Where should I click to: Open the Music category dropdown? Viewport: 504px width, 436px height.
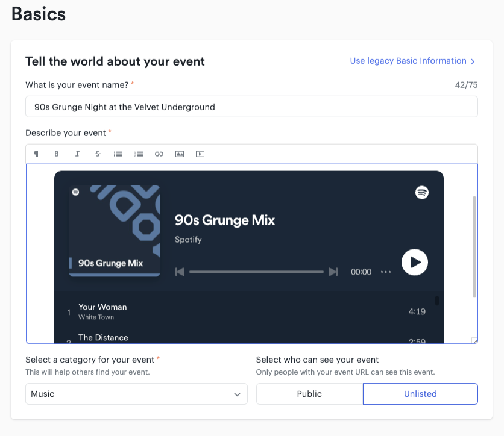click(x=136, y=394)
